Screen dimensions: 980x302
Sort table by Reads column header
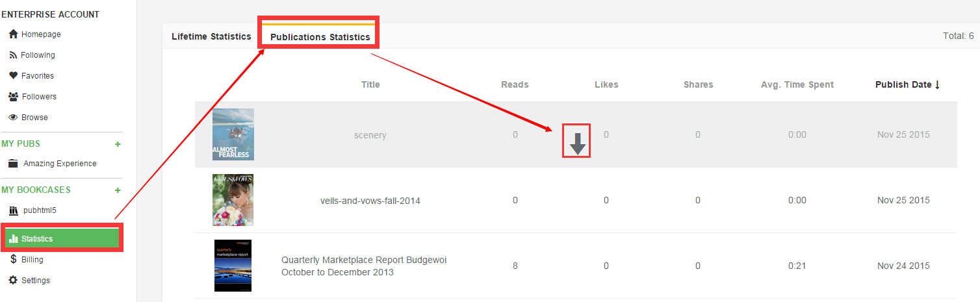pos(515,84)
